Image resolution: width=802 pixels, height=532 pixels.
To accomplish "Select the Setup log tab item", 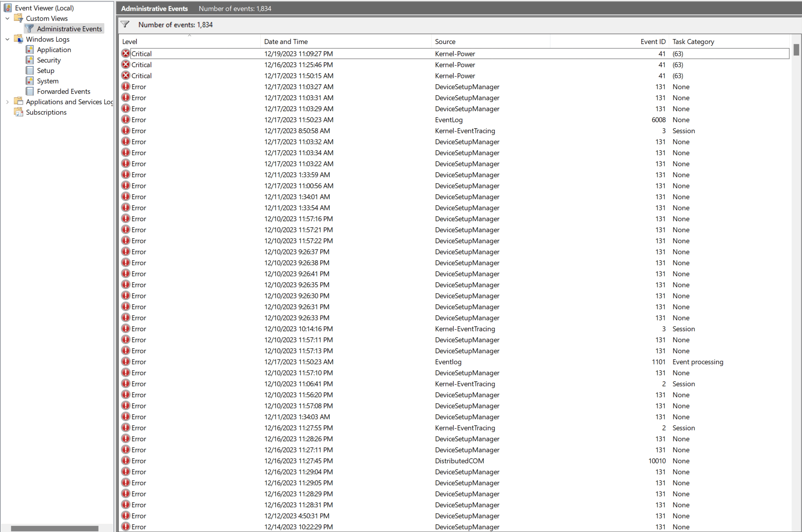I will pos(45,70).
